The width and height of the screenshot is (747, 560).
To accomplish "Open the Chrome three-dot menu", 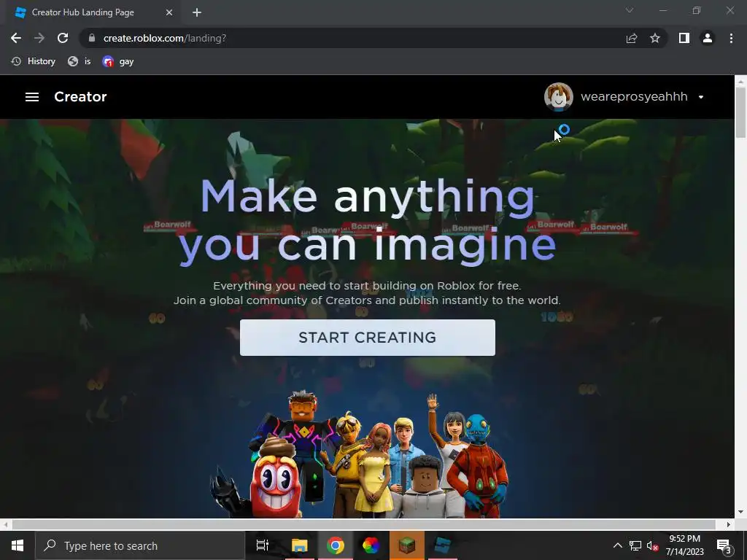I will (x=731, y=38).
